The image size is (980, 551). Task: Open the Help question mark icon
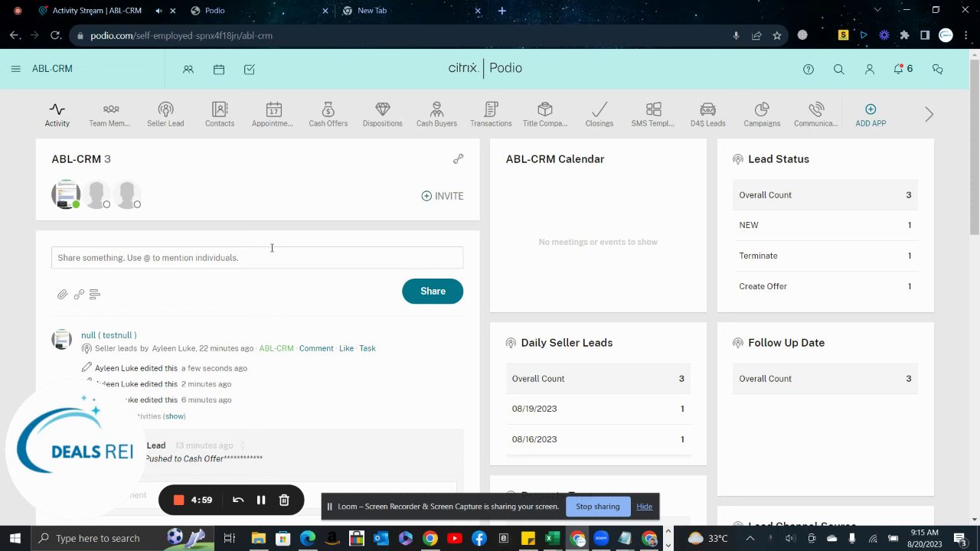pyautogui.click(x=808, y=69)
